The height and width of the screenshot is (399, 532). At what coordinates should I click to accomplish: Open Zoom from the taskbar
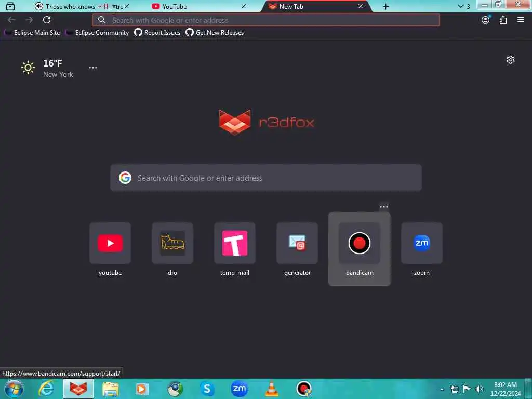pyautogui.click(x=239, y=389)
